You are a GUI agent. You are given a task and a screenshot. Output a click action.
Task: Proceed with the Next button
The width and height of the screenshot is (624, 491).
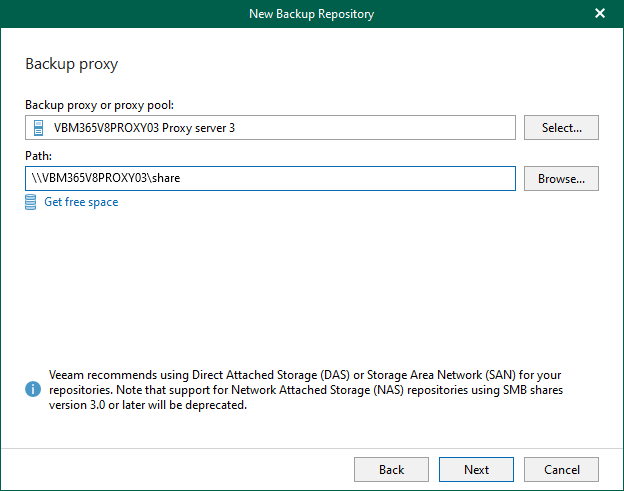point(476,469)
